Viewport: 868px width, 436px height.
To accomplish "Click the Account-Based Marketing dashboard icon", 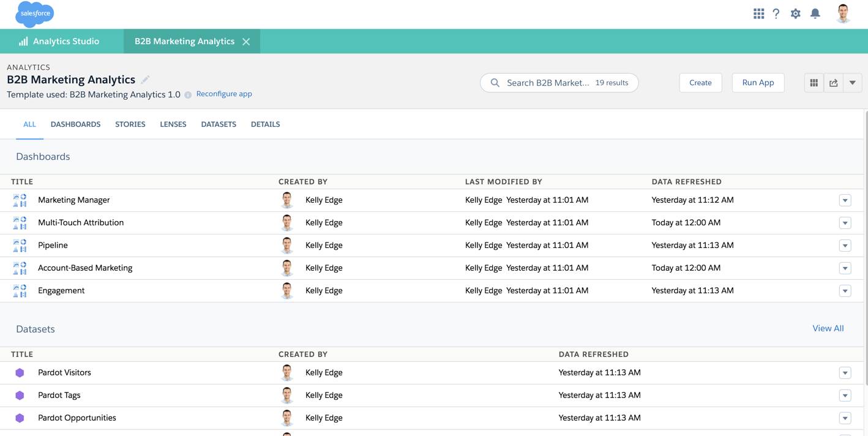I will click(20, 268).
